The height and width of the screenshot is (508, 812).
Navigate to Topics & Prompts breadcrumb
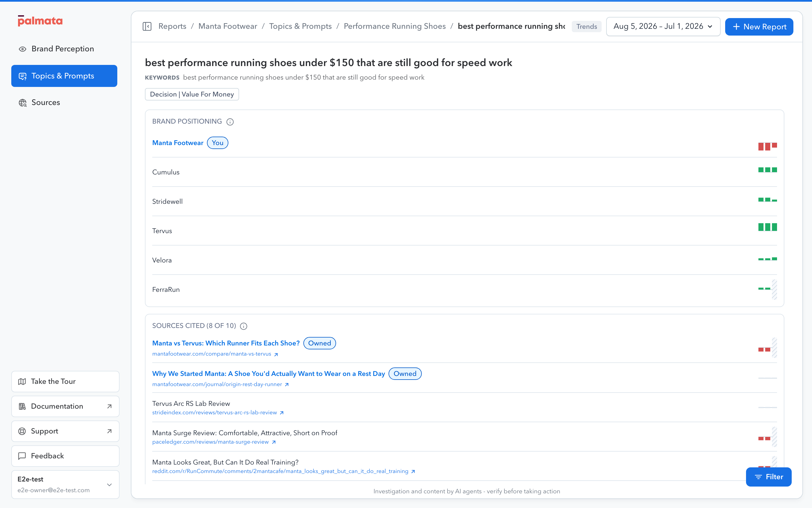click(x=300, y=26)
